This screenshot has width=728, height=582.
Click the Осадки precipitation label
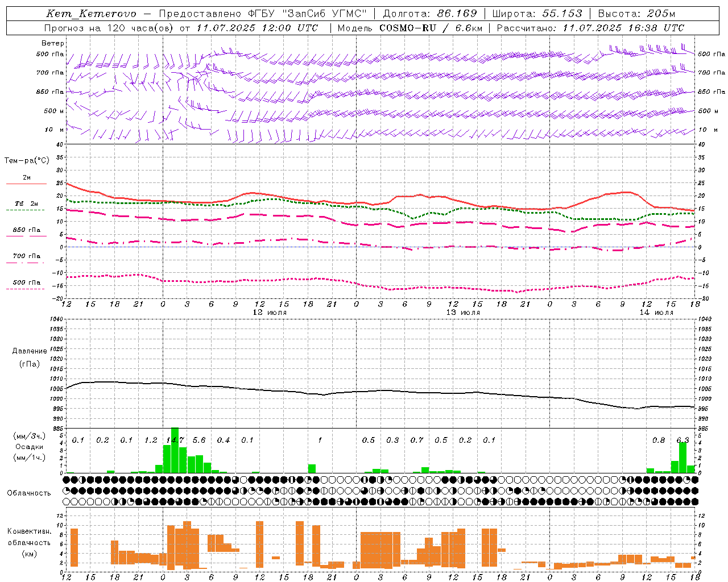29,447
